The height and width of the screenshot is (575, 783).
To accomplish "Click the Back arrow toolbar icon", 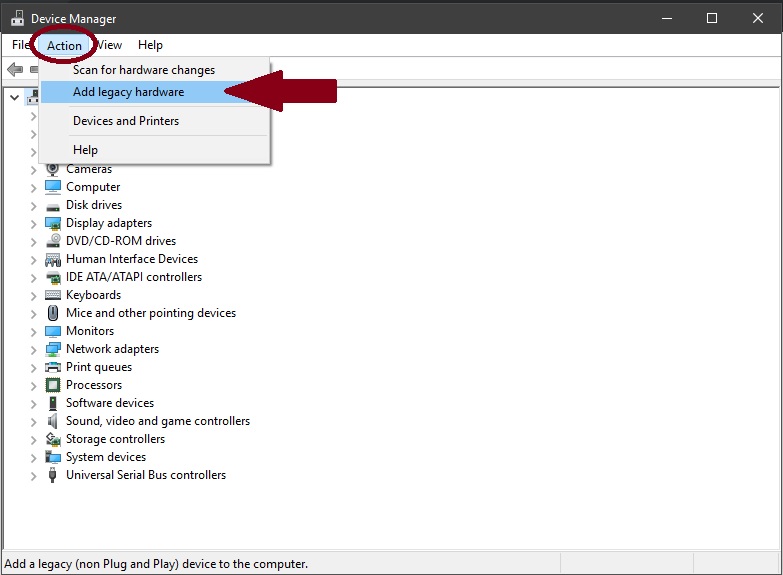I will (15, 69).
